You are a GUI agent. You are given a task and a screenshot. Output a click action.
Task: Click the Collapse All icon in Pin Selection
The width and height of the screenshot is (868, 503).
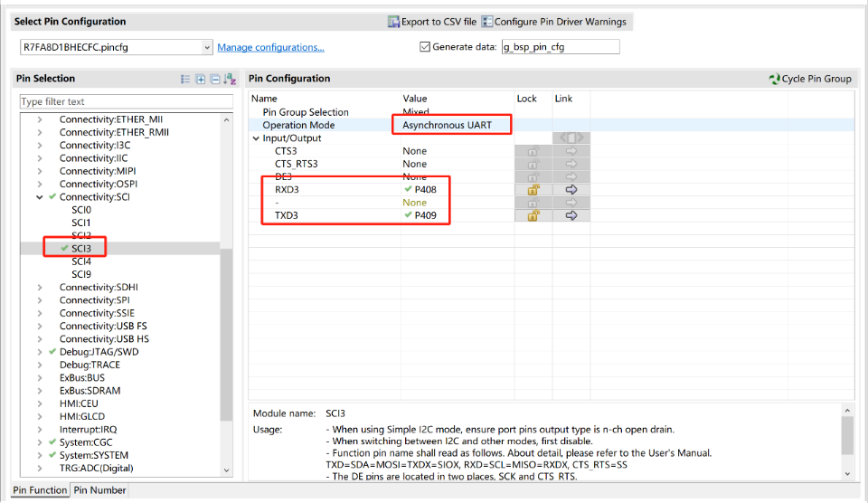click(x=215, y=80)
